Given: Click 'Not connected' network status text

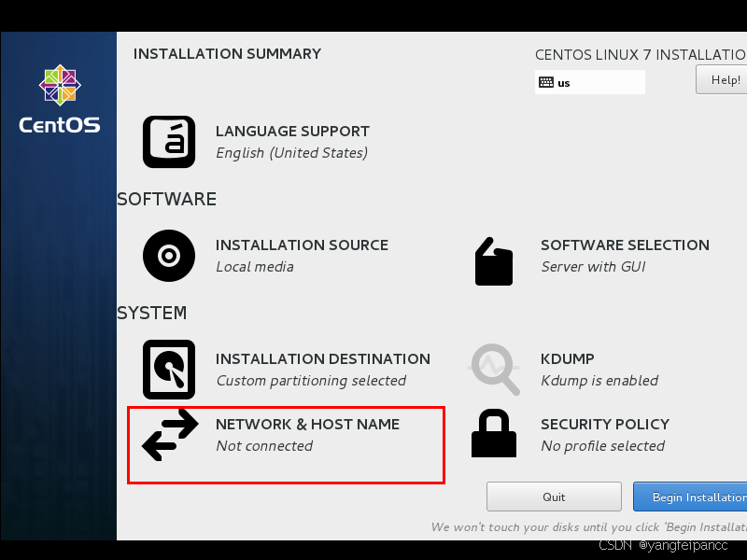Looking at the screenshot, I should pos(264,446).
